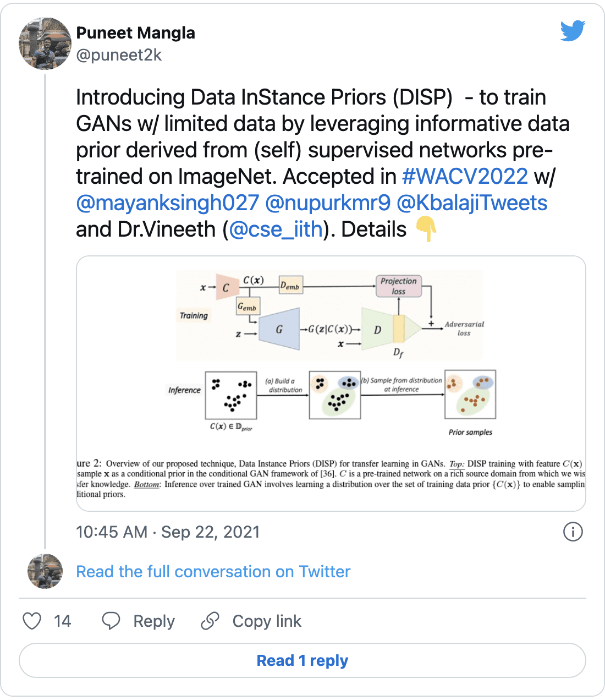Click the Reply text label
Image resolution: width=605 pixels, height=700 pixels.
click(x=154, y=621)
